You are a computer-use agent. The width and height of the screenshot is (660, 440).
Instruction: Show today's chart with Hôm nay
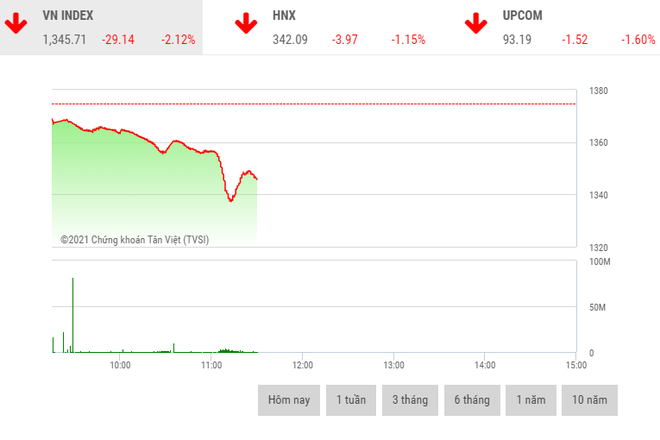pyautogui.click(x=289, y=400)
